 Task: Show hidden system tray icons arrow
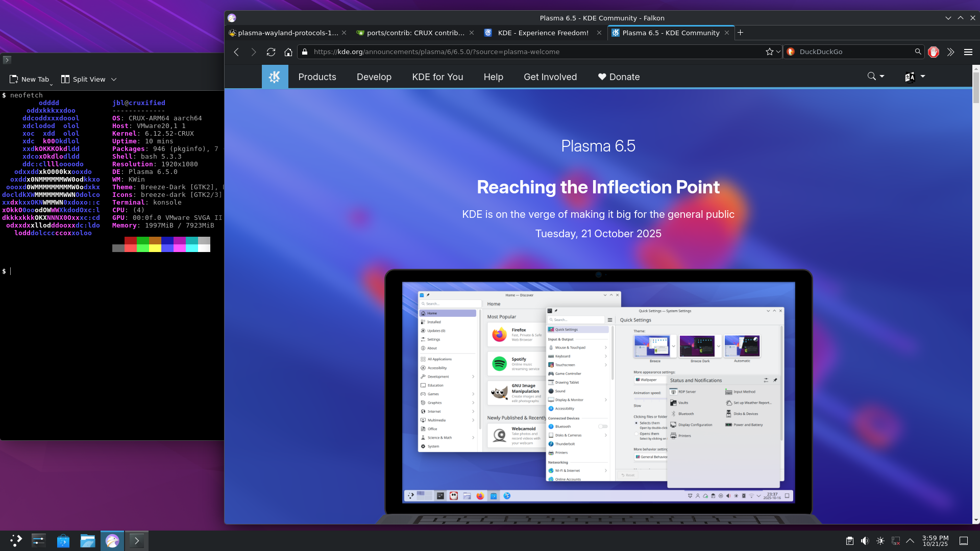point(910,541)
